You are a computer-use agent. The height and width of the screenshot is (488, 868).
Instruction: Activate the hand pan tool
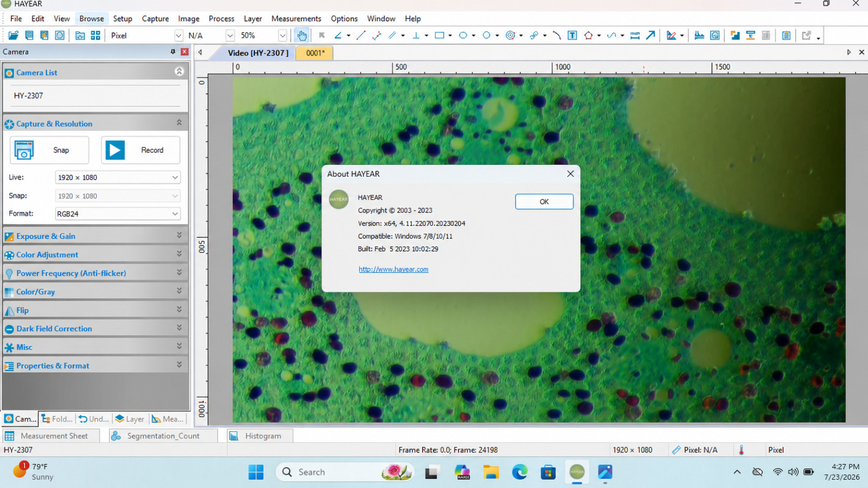[302, 35]
